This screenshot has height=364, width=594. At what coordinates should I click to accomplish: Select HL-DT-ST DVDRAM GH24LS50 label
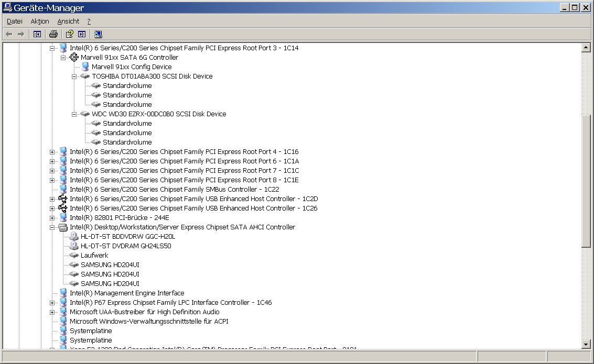(x=126, y=246)
